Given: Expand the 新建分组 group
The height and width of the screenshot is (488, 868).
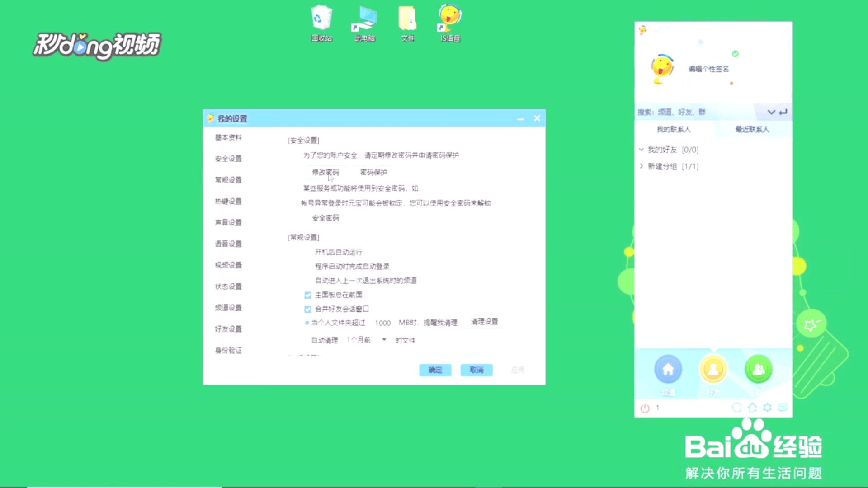Looking at the screenshot, I should pos(641,166).
